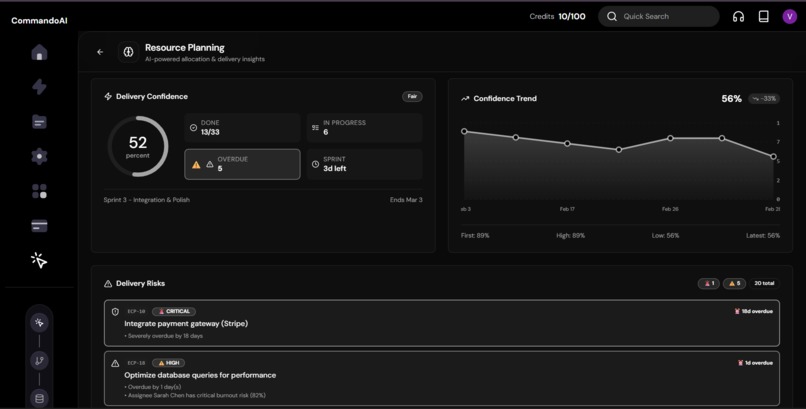Click the database workflow step icon
The height and width of the screenshot is (409, 806).
tap(39, 398)
